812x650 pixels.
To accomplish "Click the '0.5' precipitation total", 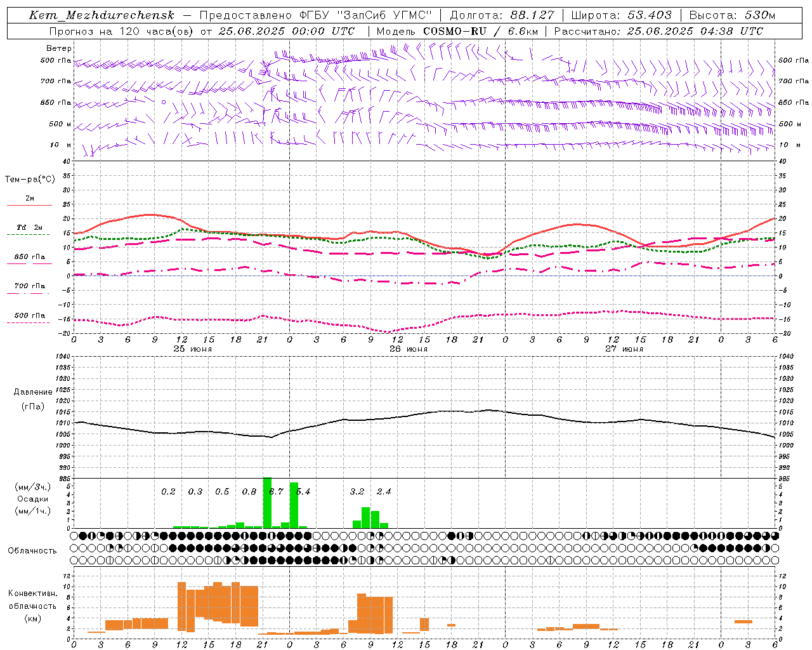I will [x=222, y=492].
